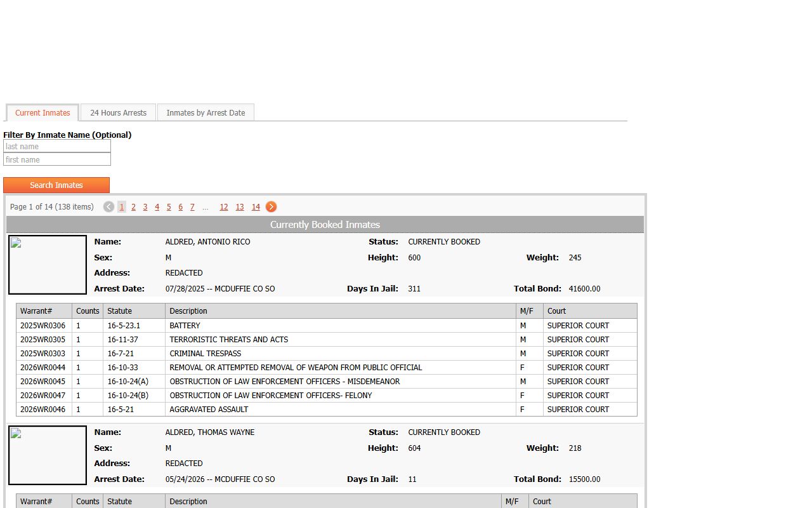Select warrant 2026WR0044 cell
The height and width of the screenshot is (508, 812).
click(x=44, y=368)
